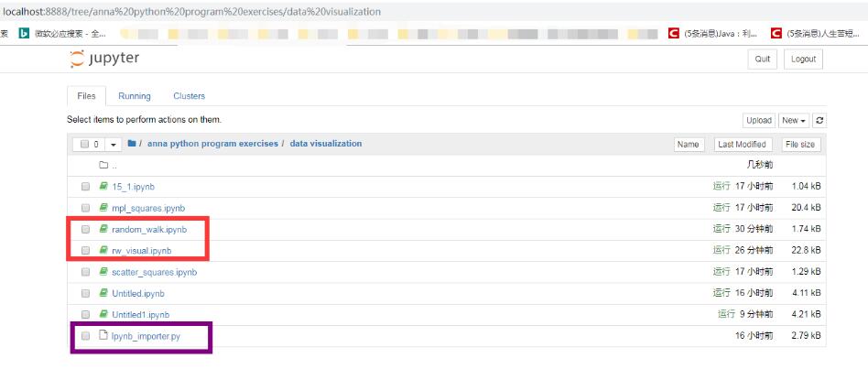Click the 微软必应搜索 bookmark label
Screen dimensions: 868x369
(70, 34)
